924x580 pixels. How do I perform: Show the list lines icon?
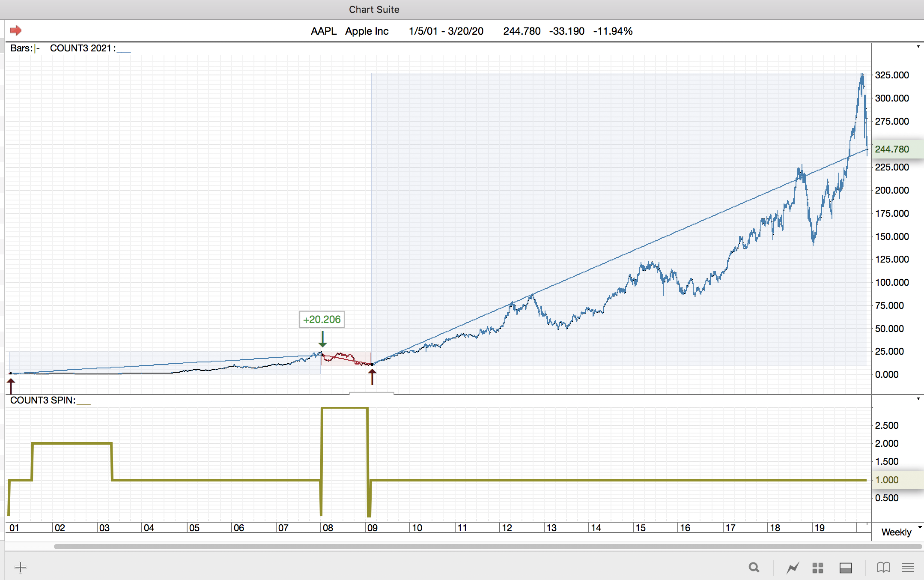click(x=908, y=568)
